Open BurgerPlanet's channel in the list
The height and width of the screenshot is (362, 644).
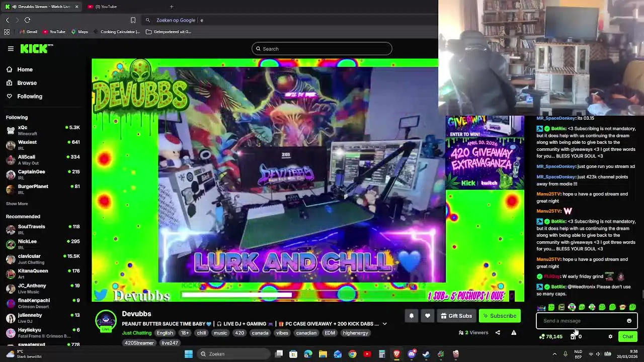(43, 189)
